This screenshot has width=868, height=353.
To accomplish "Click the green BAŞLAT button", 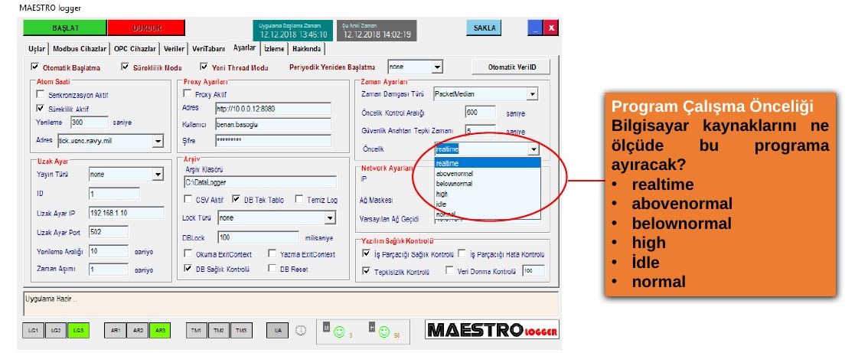I will click(65, 28).
